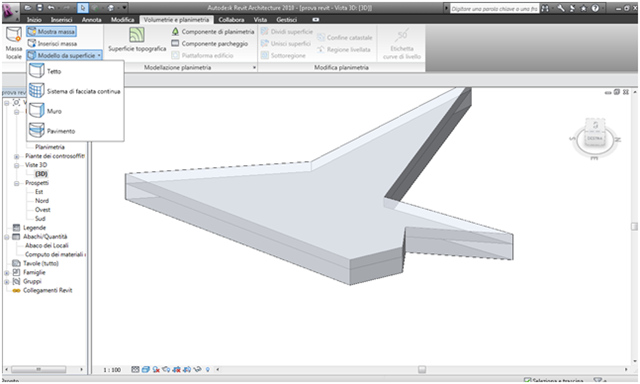Click the Inserisci massa button
Image resolution: width=640 pixels, height=384 pixels.
point(52,43)
